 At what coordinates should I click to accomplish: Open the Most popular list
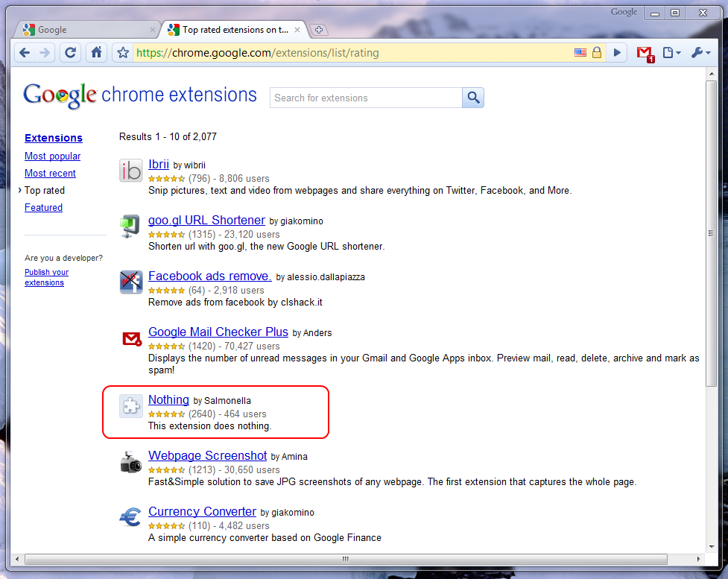tap(52, 156)
